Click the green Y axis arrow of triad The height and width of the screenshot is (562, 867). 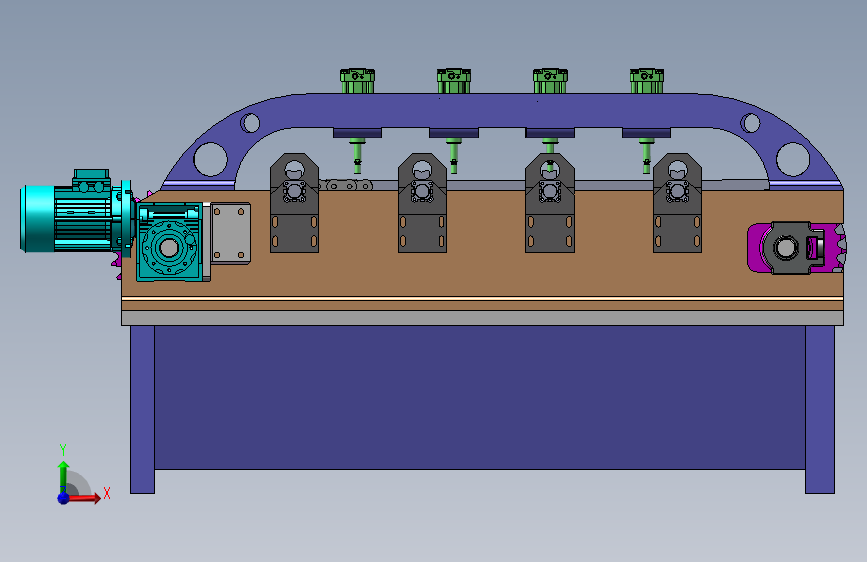click(64, 476)
